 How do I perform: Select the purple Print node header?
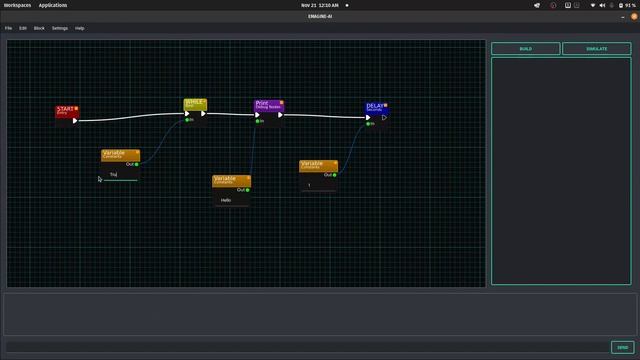(269, 106)
